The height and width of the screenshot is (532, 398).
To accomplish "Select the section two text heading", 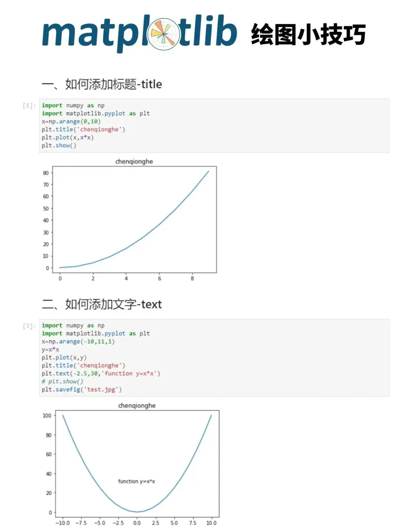I will 102,304.
